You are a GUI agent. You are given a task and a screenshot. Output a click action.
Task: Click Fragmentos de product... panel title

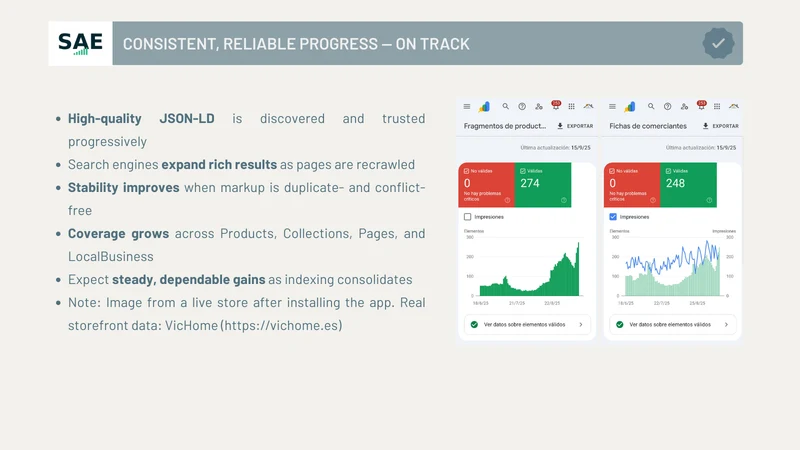(505, 126)
